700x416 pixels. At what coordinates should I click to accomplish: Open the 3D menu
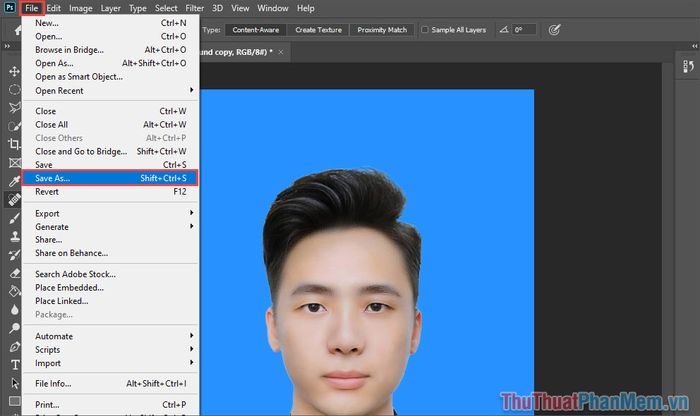[217, 8]
